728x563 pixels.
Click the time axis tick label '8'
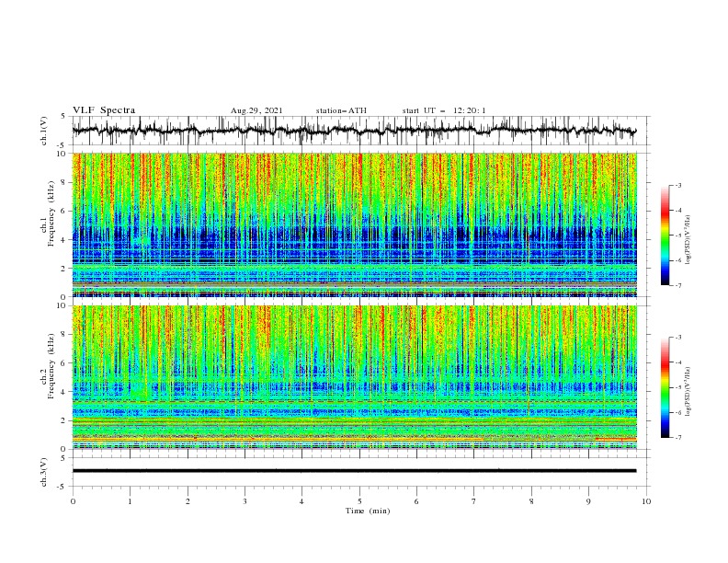point(531,501)
